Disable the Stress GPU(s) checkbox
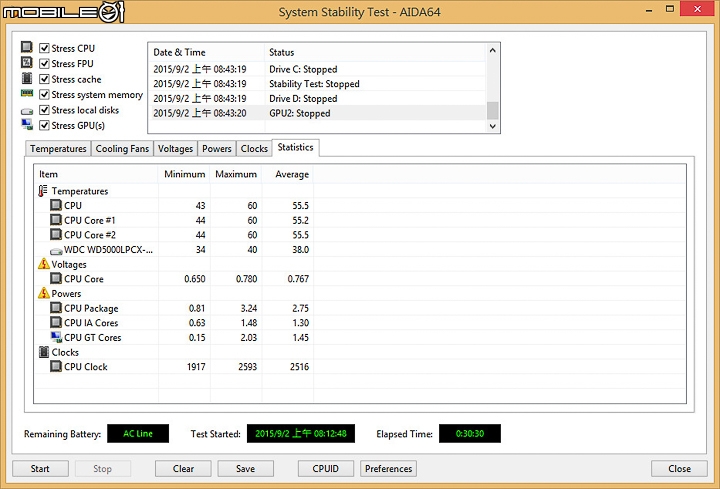Viewport: 720px width, 489px height. 45,125
